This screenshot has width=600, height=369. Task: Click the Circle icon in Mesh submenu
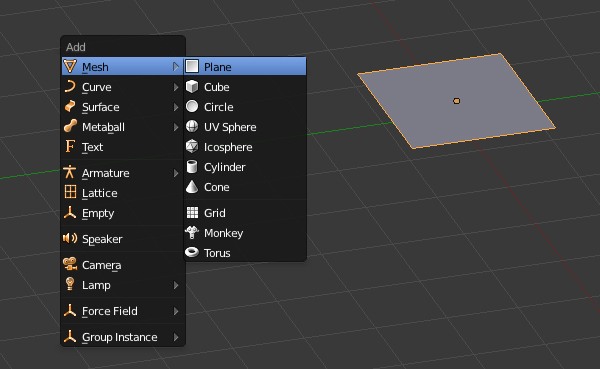(192, 106)
